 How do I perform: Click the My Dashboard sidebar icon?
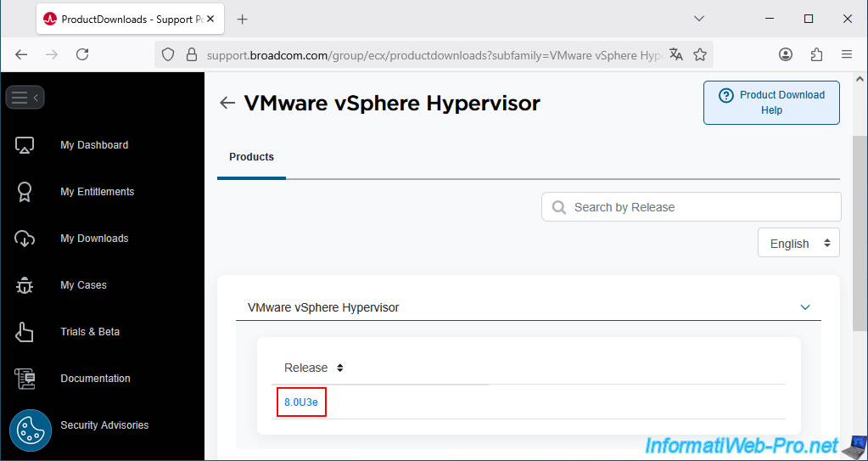click(25, 145)
